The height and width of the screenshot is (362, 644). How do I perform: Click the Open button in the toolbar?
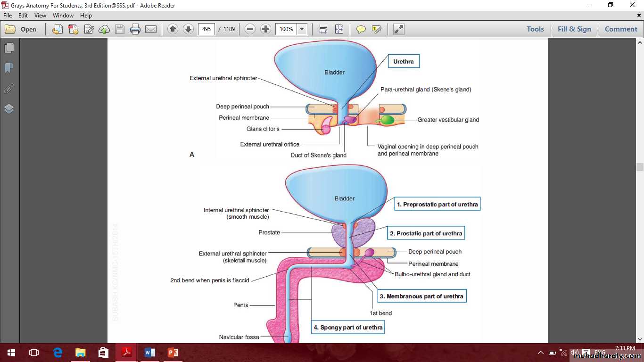21,29
